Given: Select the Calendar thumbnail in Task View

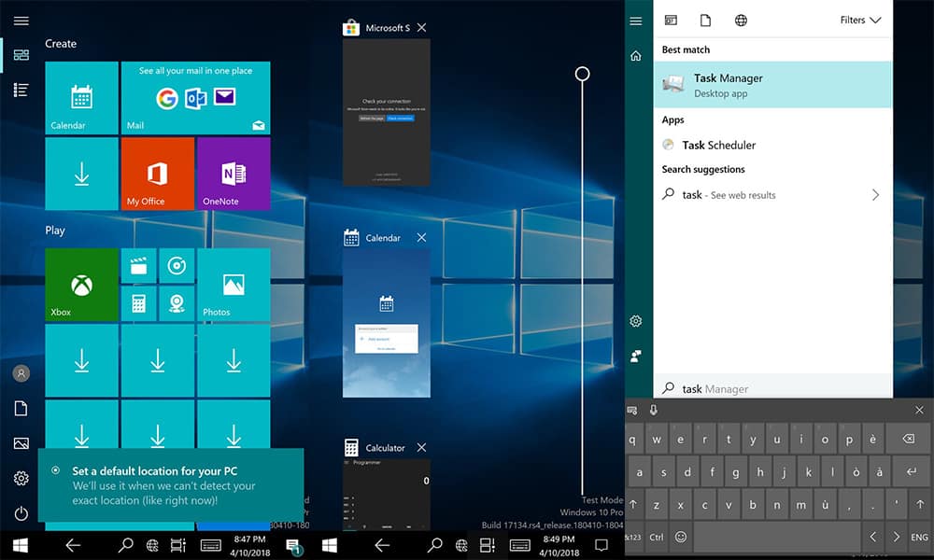Looking at the screenshot, I should [386, 322].
